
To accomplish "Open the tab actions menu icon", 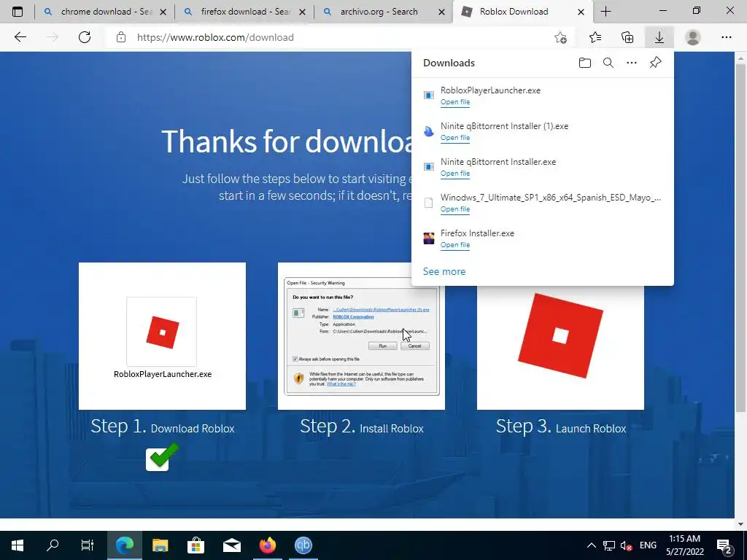I will pos(18,12).
